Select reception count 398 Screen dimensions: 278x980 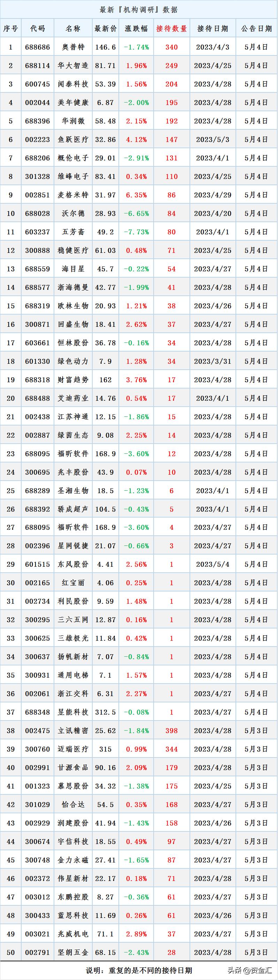coord(172,731)
